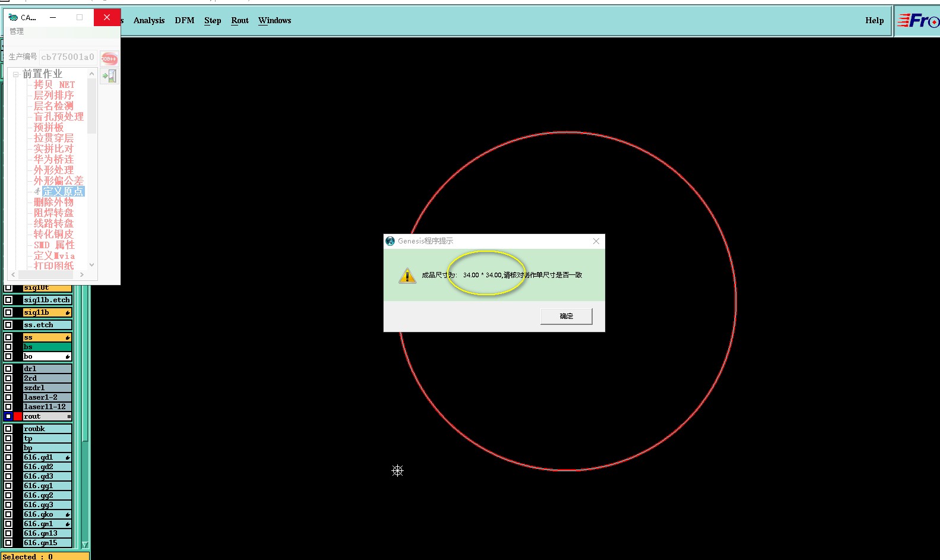Toggle display checkbox for bs layer
The width and height of the screenshot is (940, 560).
pyautogui.click(x=8, y=347)
